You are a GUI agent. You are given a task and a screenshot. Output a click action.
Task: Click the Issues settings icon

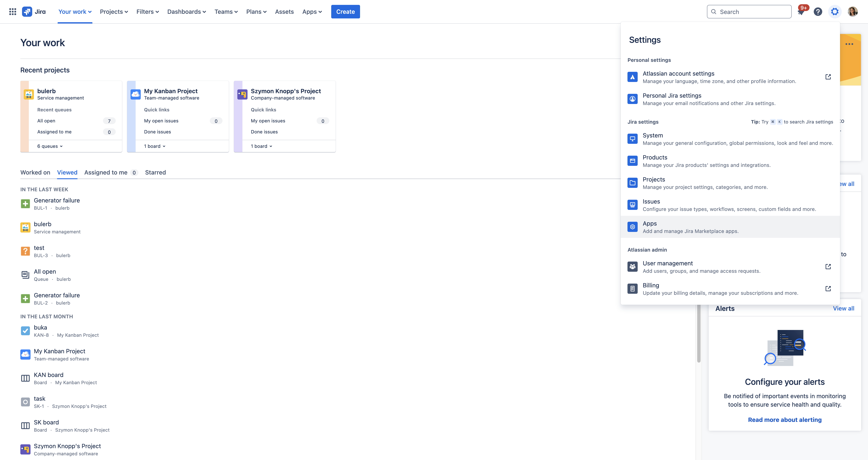633,205
